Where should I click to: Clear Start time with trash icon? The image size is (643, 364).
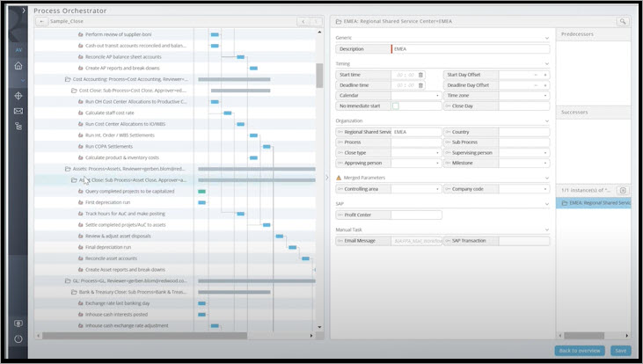coord(420,75)
